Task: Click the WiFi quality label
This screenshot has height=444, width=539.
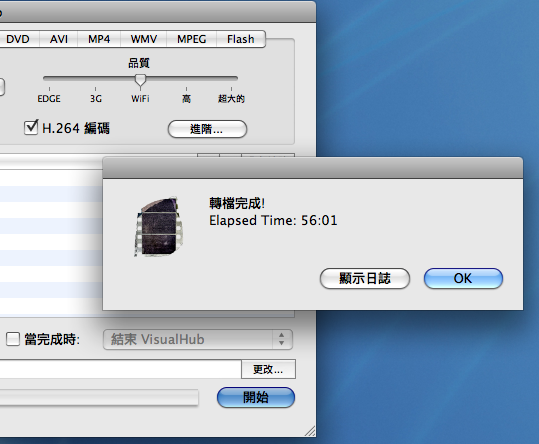Action: point(140,99)
